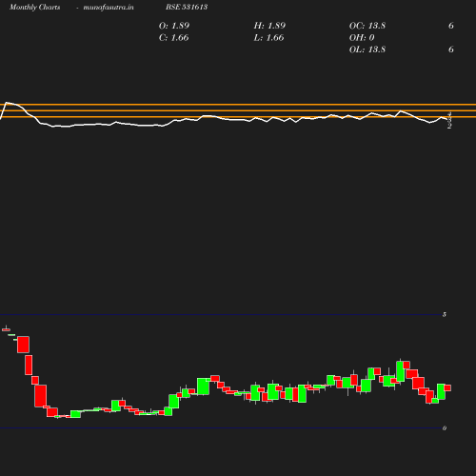476x476 pixels.
Task: Click the open value "O: 1.89"
Action: (174, 26)
